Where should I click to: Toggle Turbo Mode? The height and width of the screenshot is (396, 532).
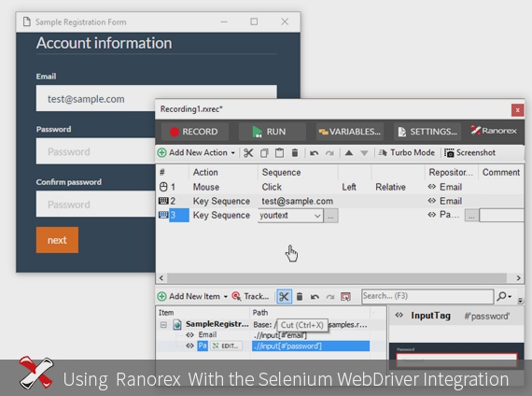[x=406, y=153]
